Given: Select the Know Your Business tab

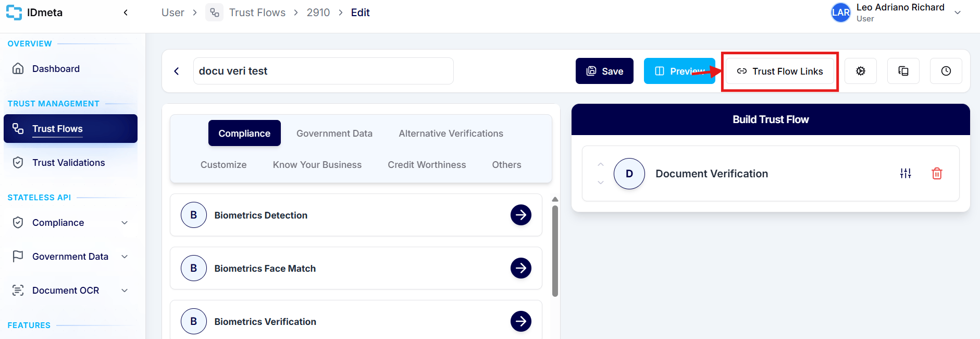Looking at the screenshot, I should click(x=317, y=165).
